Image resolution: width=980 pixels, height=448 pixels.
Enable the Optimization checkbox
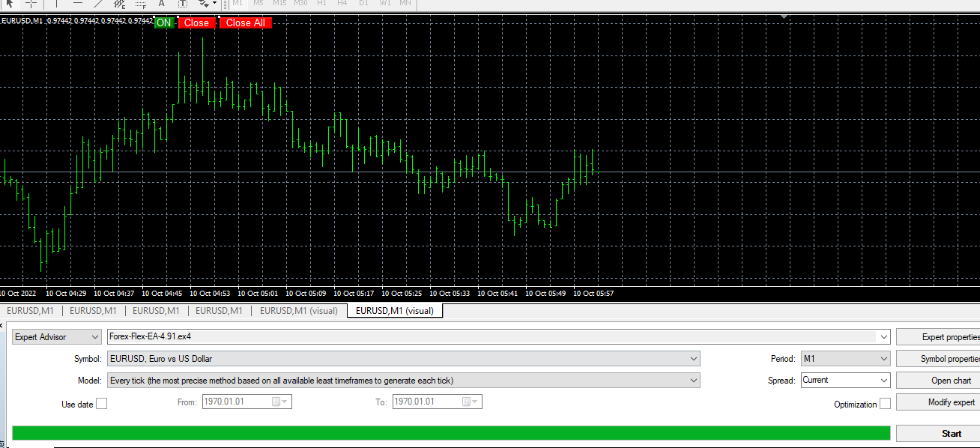point(885,404)
